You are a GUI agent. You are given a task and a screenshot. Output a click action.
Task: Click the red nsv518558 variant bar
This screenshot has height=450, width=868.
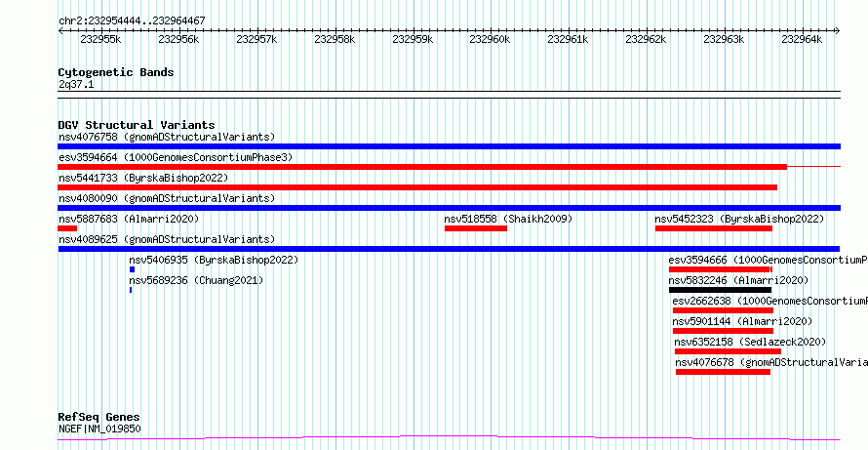tap(476, 228)
